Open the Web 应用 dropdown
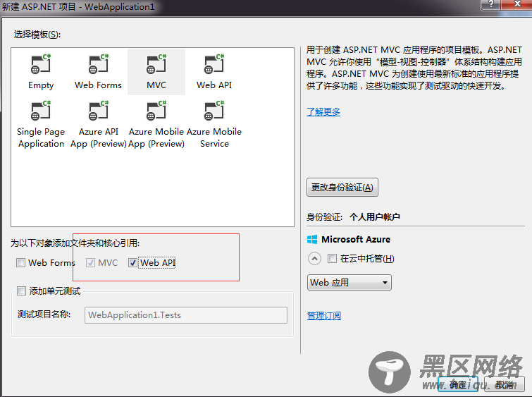532x397 pixels. [x=349, y=283]
